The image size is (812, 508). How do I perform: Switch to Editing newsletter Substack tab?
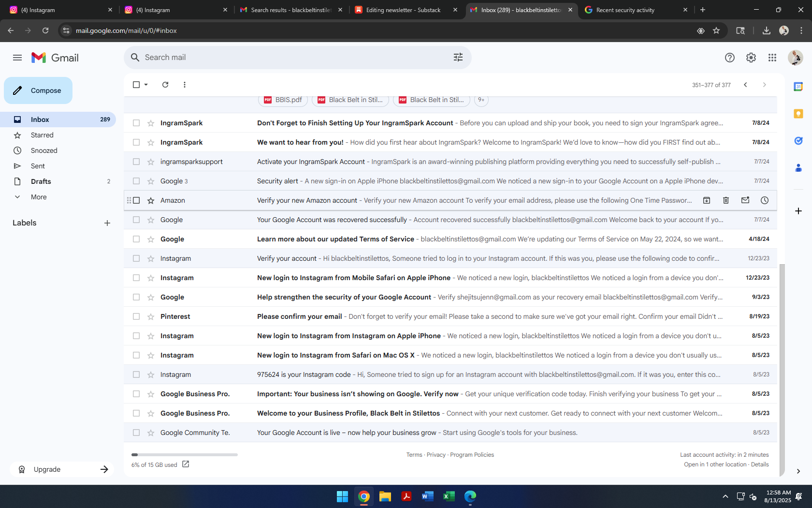[x=406, y=10]
